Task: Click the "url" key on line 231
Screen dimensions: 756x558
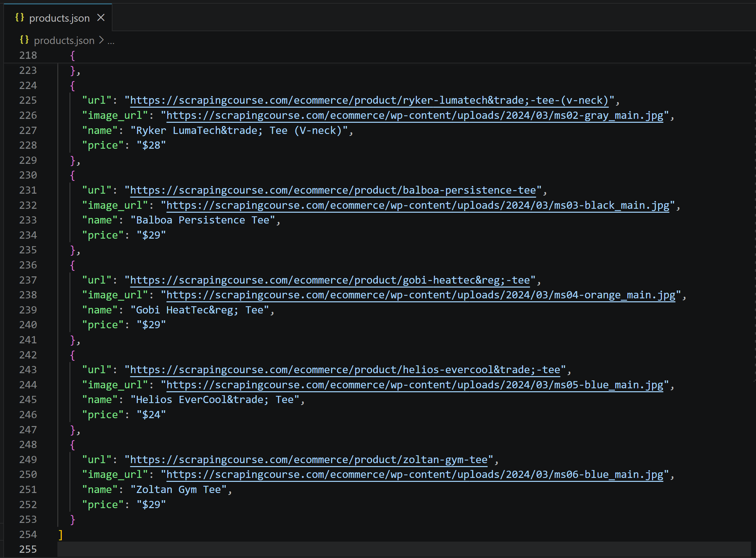Action: [x=97, y=190]
